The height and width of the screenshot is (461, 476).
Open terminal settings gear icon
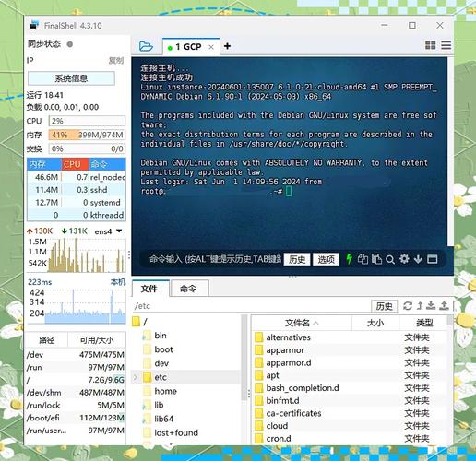[x=404, y=259]
